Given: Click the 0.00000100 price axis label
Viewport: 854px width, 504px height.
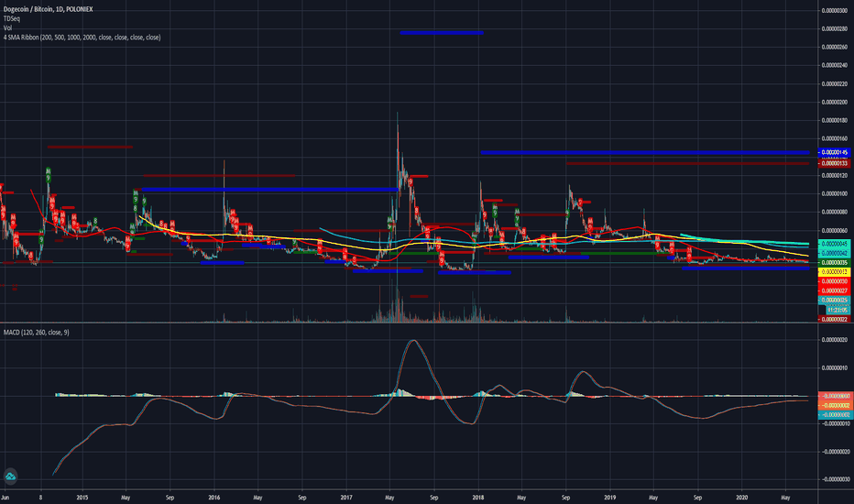Looking at the screenshot, I should (x=834, y=193).
